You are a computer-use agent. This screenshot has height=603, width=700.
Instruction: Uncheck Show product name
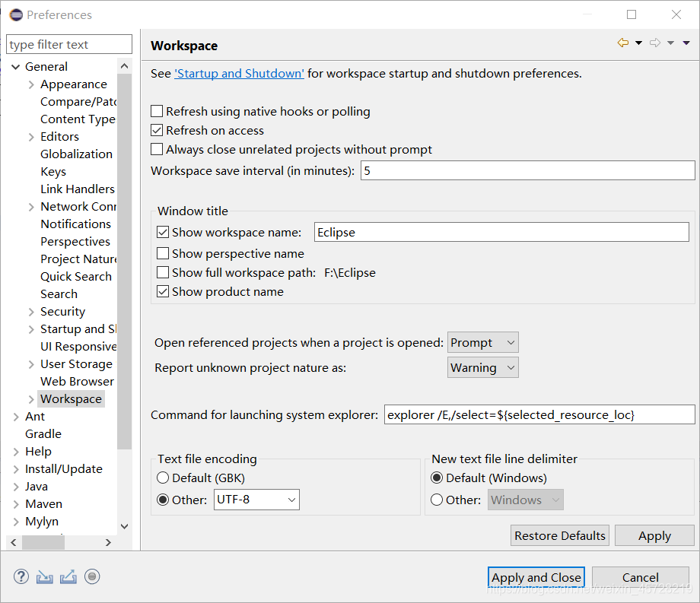pyautogui.click(x=163, y=291)
